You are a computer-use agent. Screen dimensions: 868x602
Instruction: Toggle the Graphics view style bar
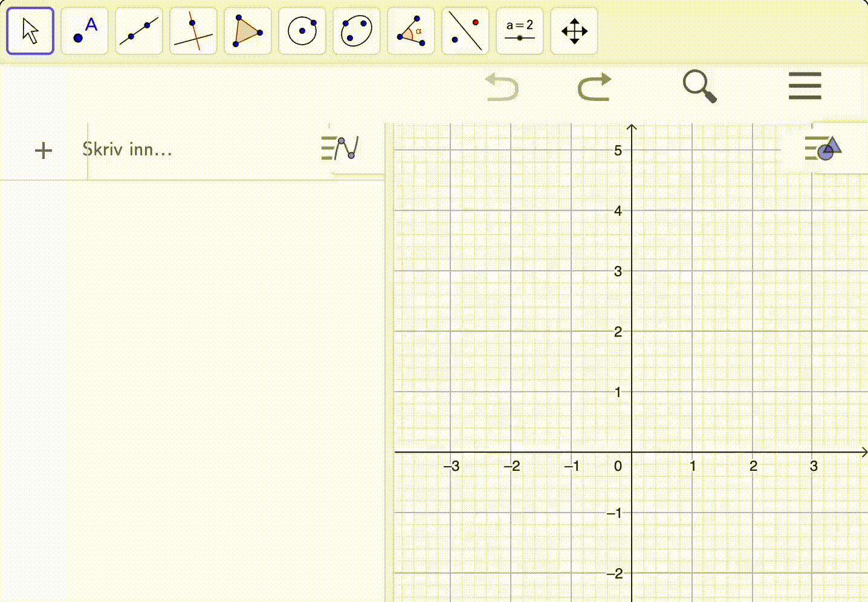[x=823, y=148]
